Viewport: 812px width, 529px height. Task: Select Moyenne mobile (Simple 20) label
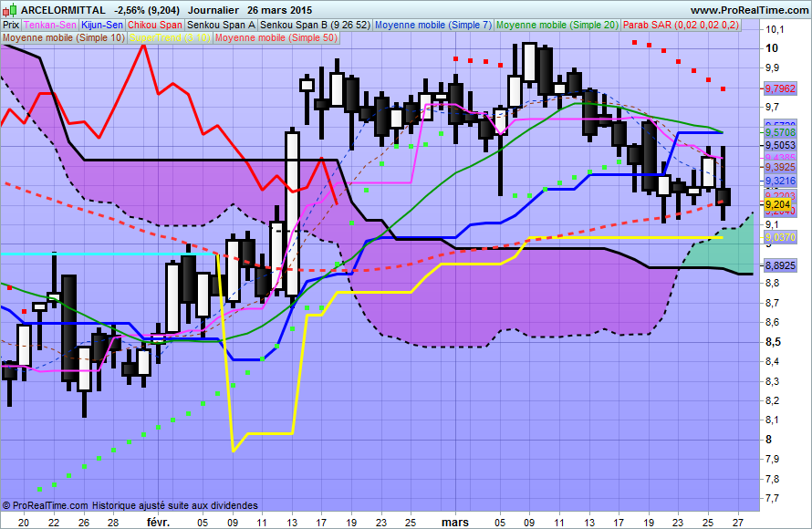[557, 25]
